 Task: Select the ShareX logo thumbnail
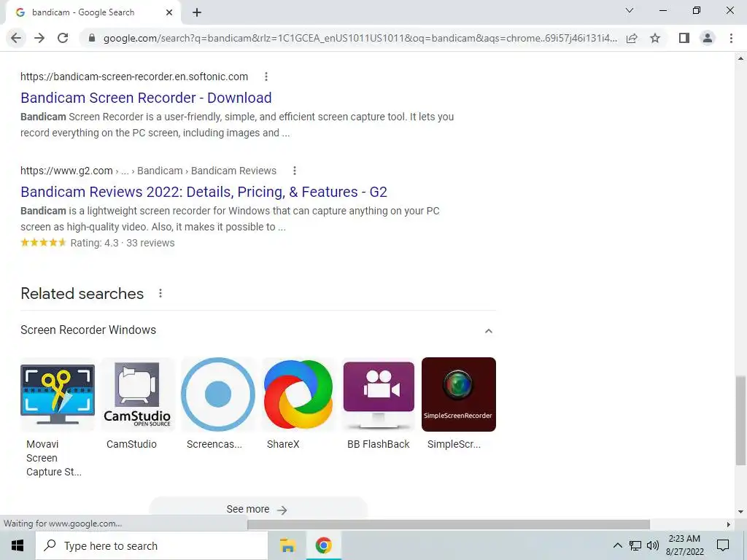coord(298,394)
